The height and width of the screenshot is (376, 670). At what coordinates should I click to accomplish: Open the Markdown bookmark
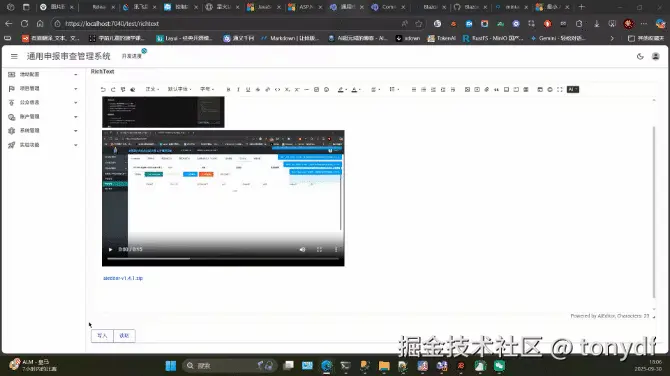coord(290,38)
